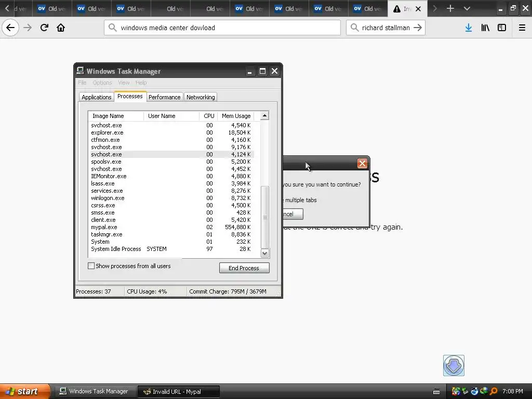Select the Processes tab

pyautogui.click(x=130, y=96)
